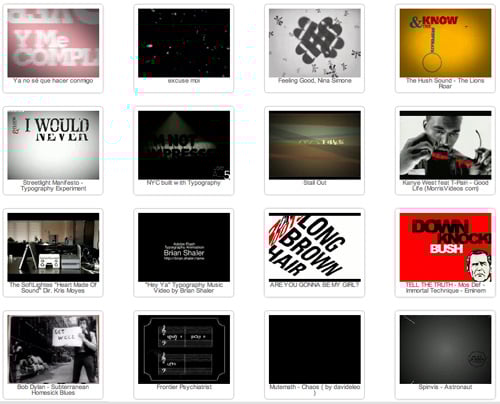Click the 'NYC built with Typography' title

tap(184, 183)
